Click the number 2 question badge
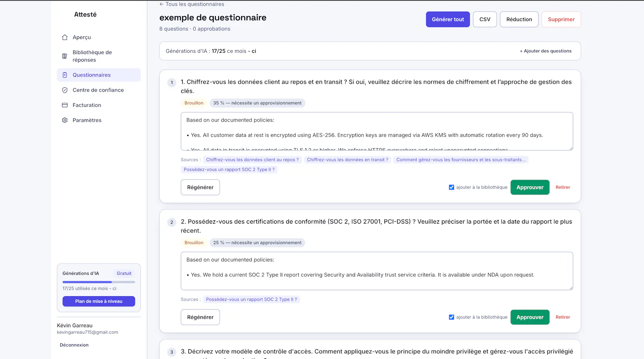Viewport: 644px width, 359px height. pos(172,222)
